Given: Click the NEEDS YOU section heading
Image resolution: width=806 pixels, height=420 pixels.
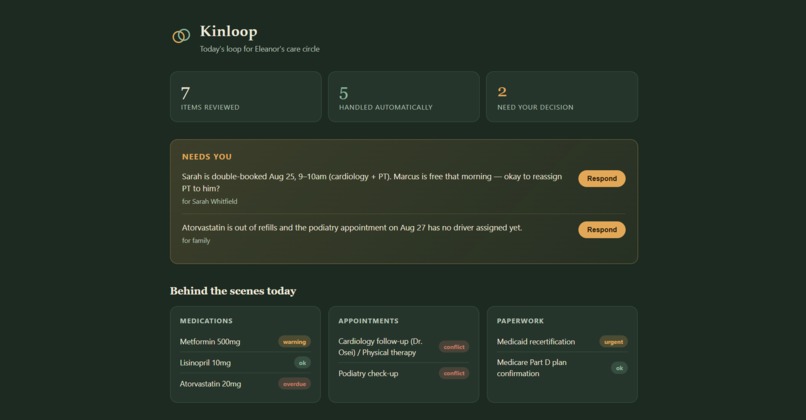Looking at the screenshot, I should 207,157.
